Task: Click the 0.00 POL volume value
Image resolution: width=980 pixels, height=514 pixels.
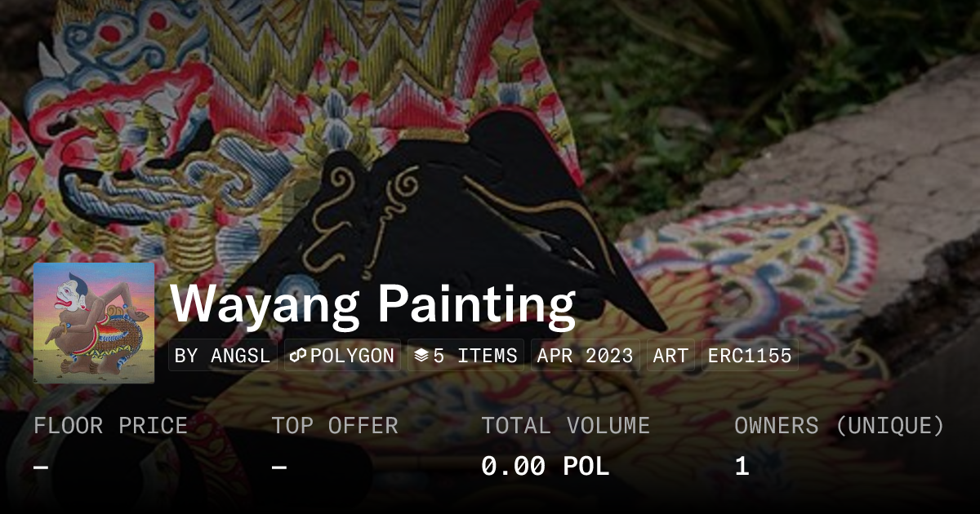Action: coord(546,467)
